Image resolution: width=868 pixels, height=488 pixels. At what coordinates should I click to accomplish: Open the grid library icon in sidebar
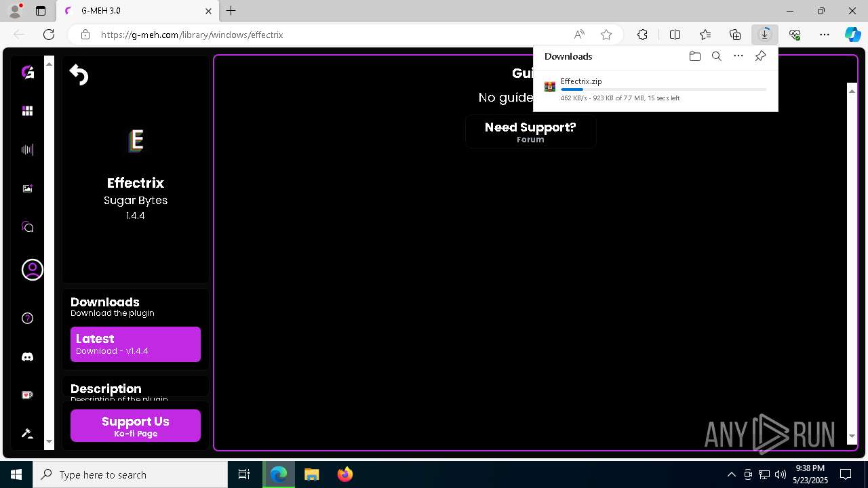(27, 111)
